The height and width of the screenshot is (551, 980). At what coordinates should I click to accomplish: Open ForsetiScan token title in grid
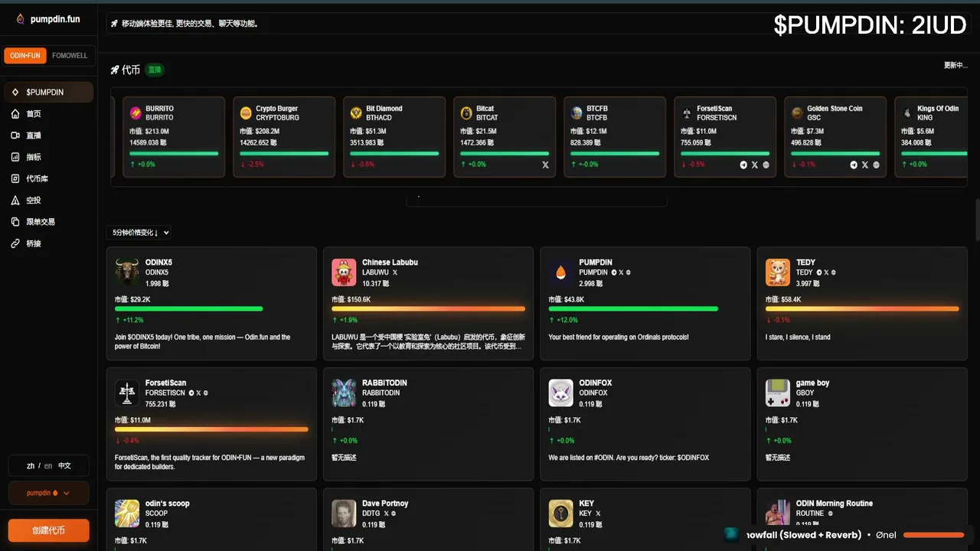click(x=165, y=383)
